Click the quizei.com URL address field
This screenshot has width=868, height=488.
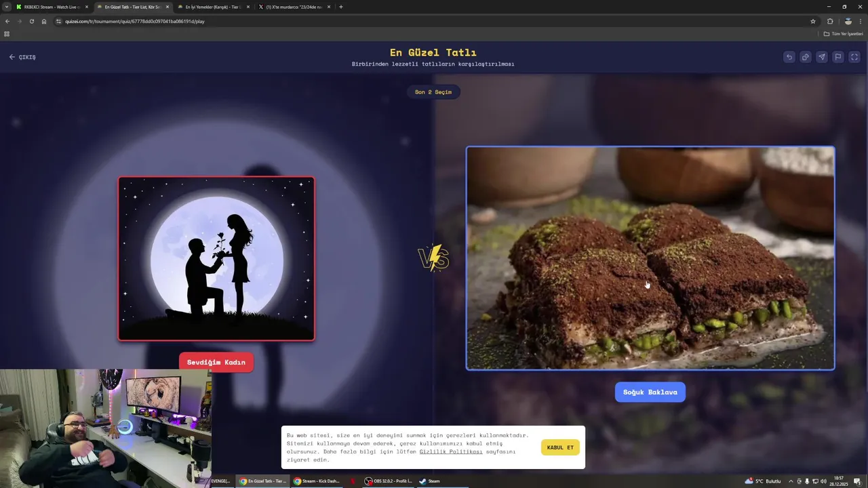coord(434,21)
